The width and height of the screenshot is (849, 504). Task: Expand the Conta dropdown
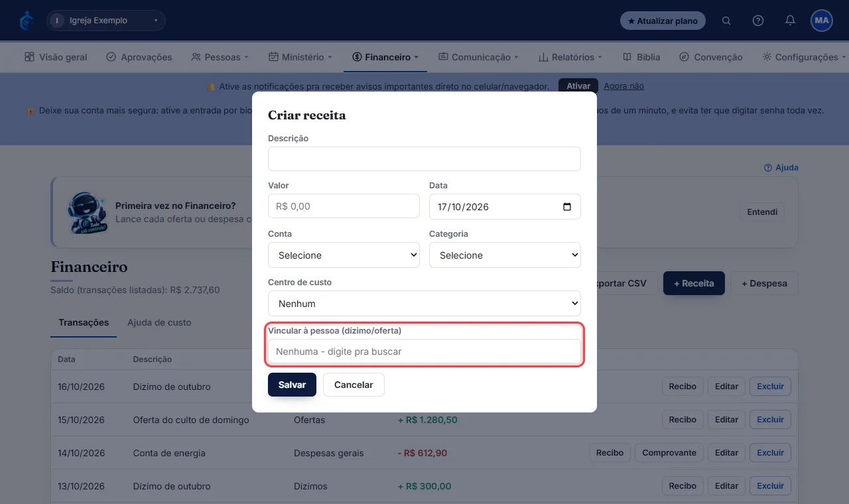click(344, 255)
